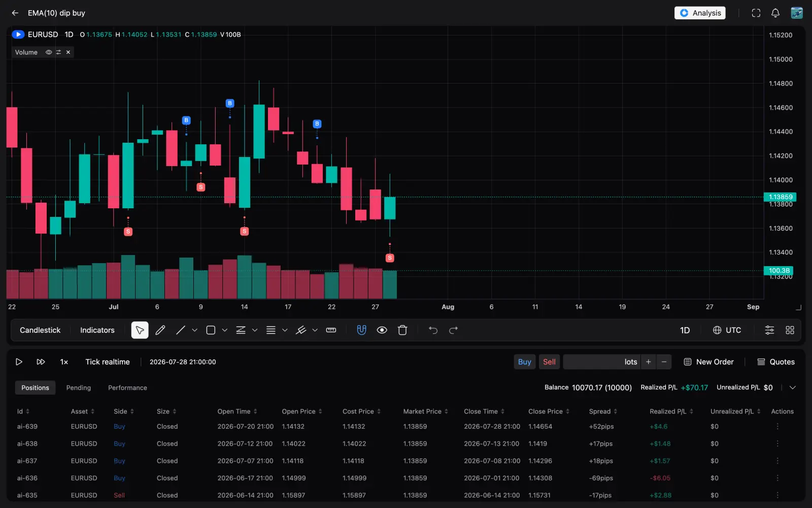The width and height of the screenshot is (812, 508).
Task: Increase lots with the plus button
Action: pos(649,362)
